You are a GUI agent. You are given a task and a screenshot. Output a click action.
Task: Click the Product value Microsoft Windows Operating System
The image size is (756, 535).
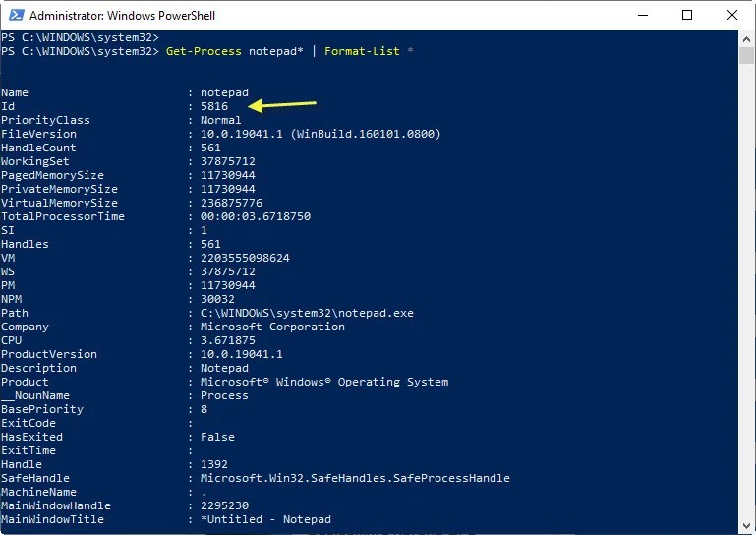(324, 382)
